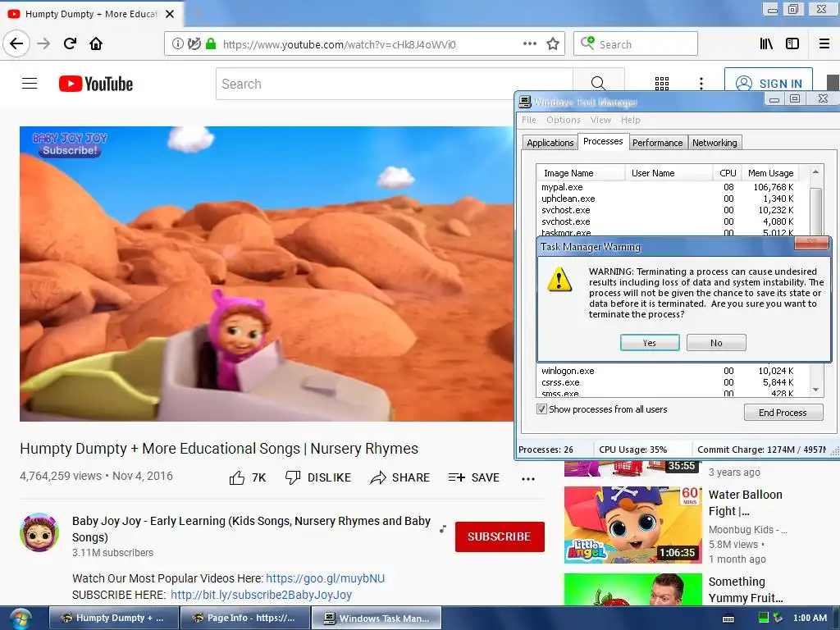The width and height of the screenshot is (840, 630).
Task: Select the winlogon.exe process row
Action: click(668, 371)
